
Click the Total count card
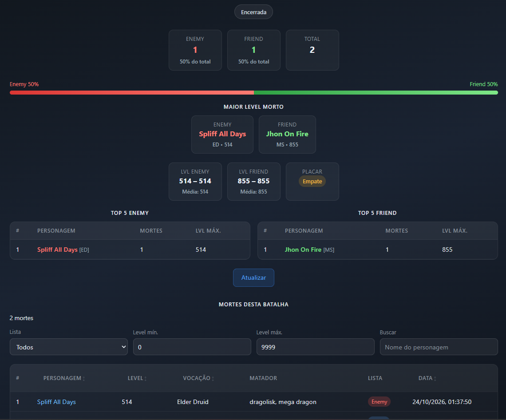click(x=312, y=50)
